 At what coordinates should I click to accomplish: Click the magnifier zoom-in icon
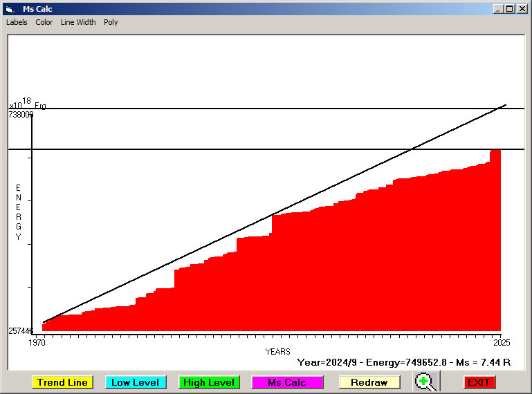[x=427, y=382]
